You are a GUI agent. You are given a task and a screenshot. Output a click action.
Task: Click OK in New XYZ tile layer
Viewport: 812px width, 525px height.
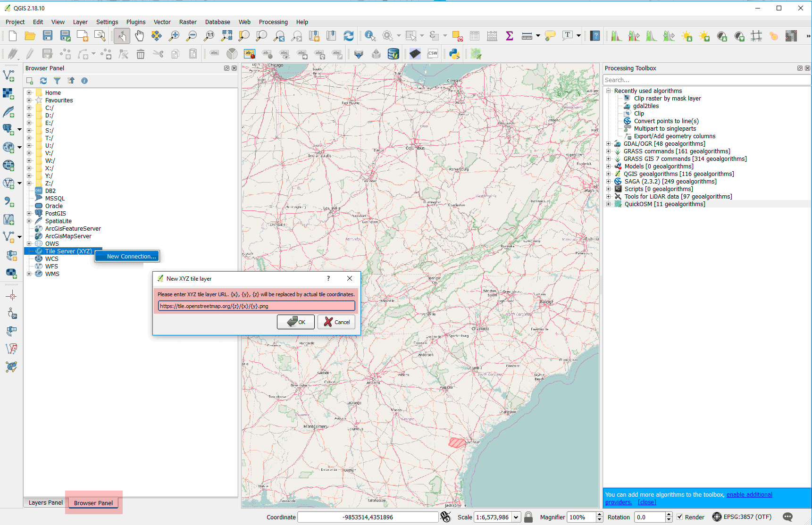click(296, 322)
